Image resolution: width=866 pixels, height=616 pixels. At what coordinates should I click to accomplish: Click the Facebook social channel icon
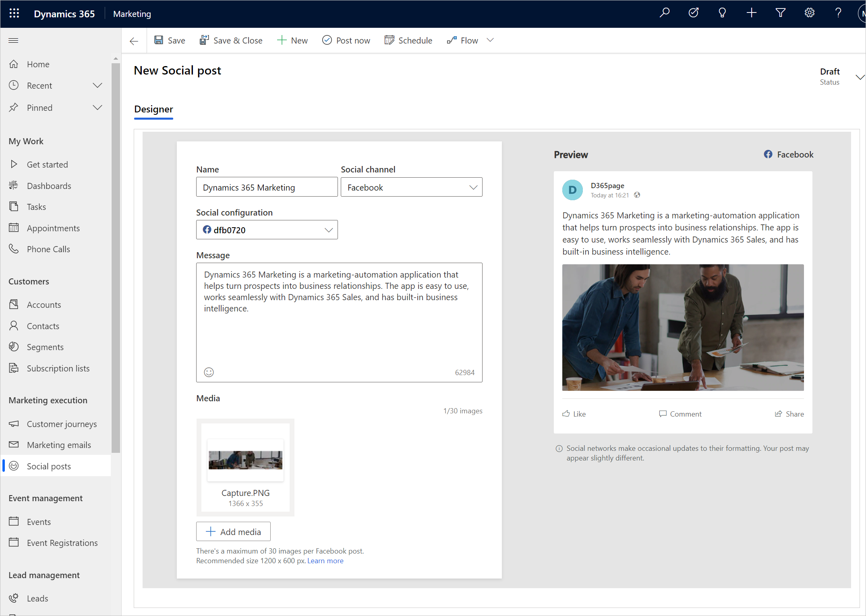click(x=768, y=154)
